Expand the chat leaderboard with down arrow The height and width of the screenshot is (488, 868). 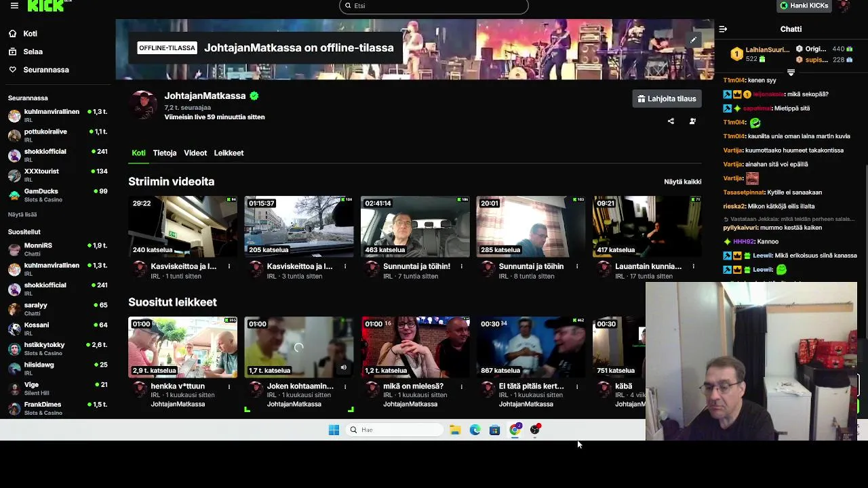click(791, 72)
